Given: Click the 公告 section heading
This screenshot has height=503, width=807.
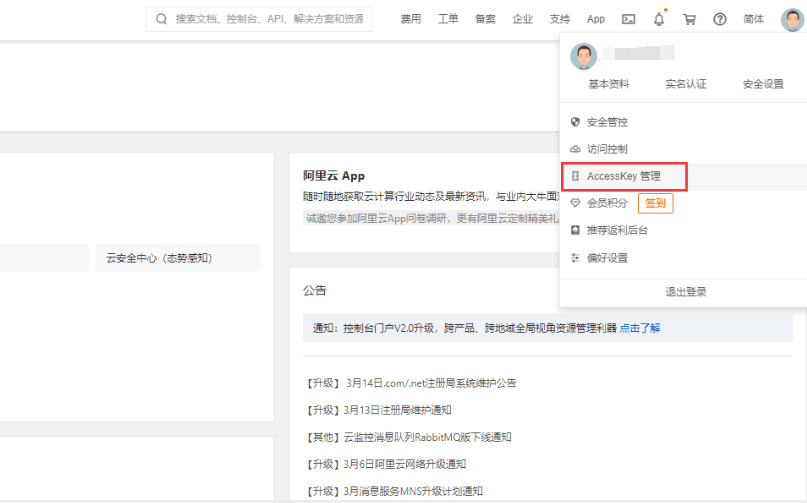Looking at the screenshot, I should click(314, 290).
